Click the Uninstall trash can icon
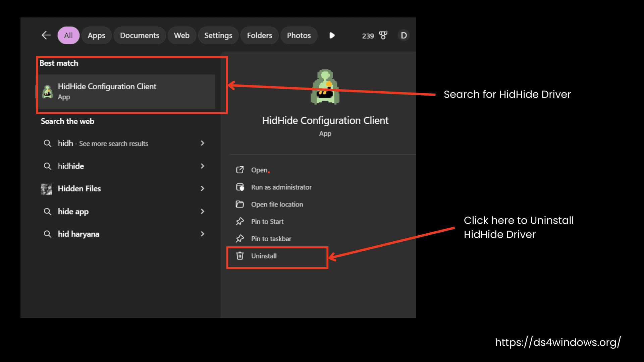This screenshot has height=362, width=644. [240, 256]
